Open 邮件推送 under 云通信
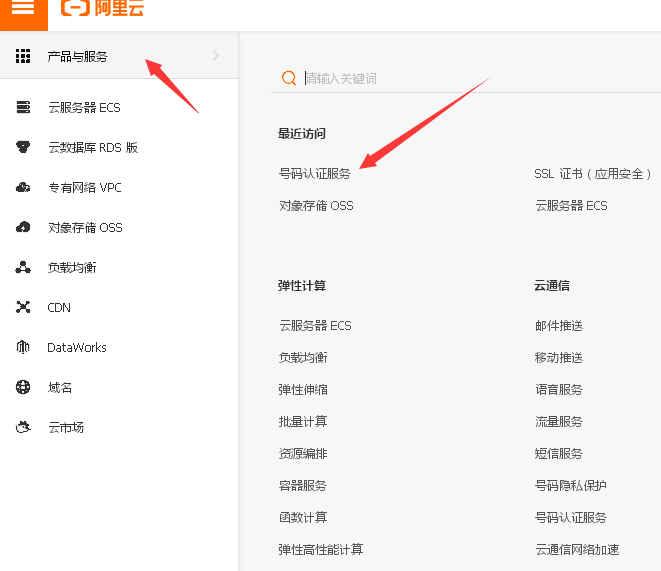The width and height of the screenshot is (661, 571). (x=559, y=326)
